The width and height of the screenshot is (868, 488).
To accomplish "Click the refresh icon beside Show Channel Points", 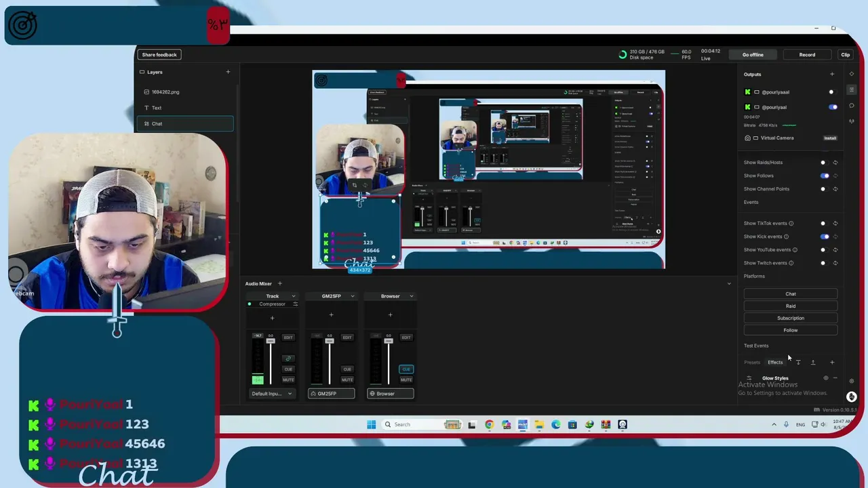I will tap(835, 189).
